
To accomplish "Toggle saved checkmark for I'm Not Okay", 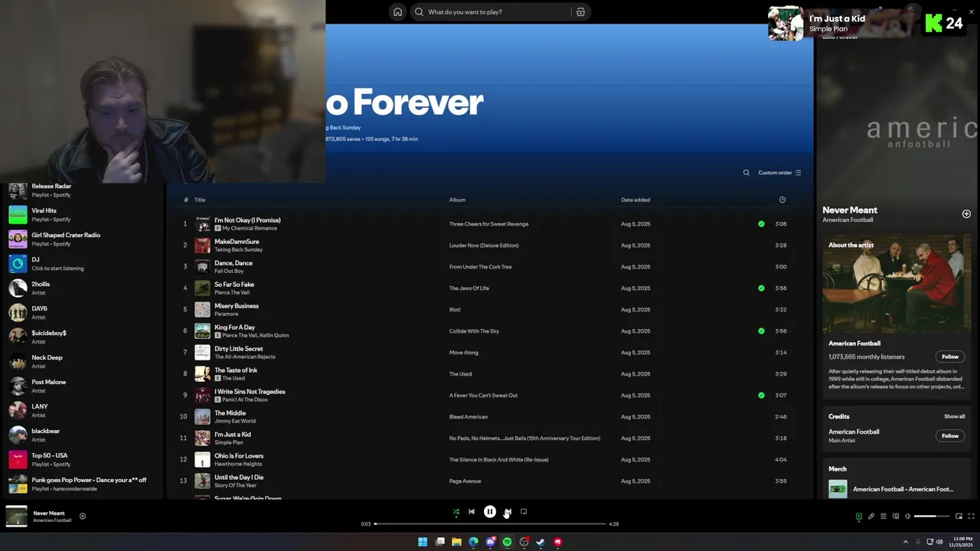I will click(x=761, y=224).
